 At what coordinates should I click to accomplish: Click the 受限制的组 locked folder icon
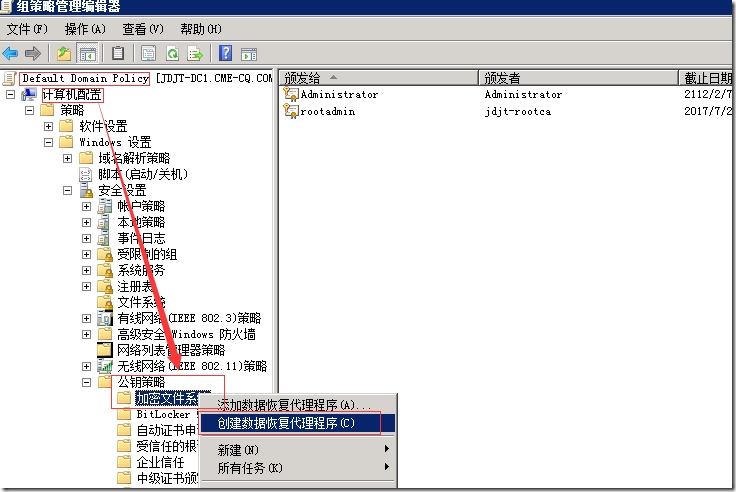point(105,254)
